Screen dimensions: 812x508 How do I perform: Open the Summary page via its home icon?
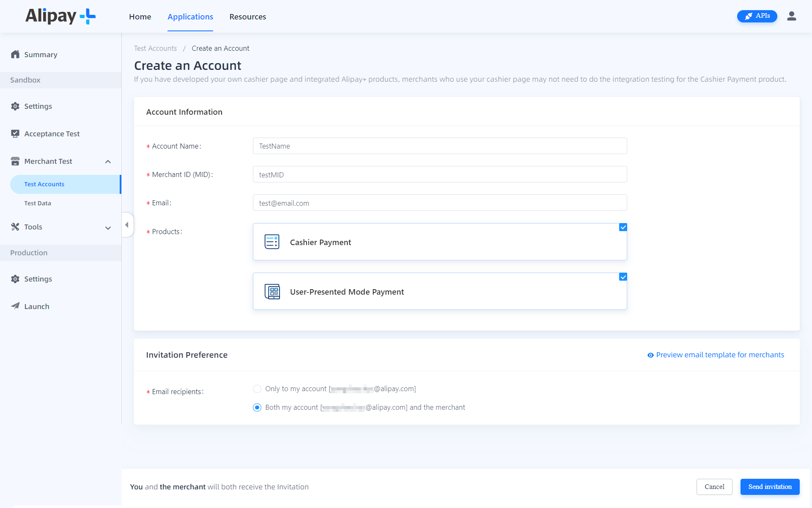tap(15, 54)
